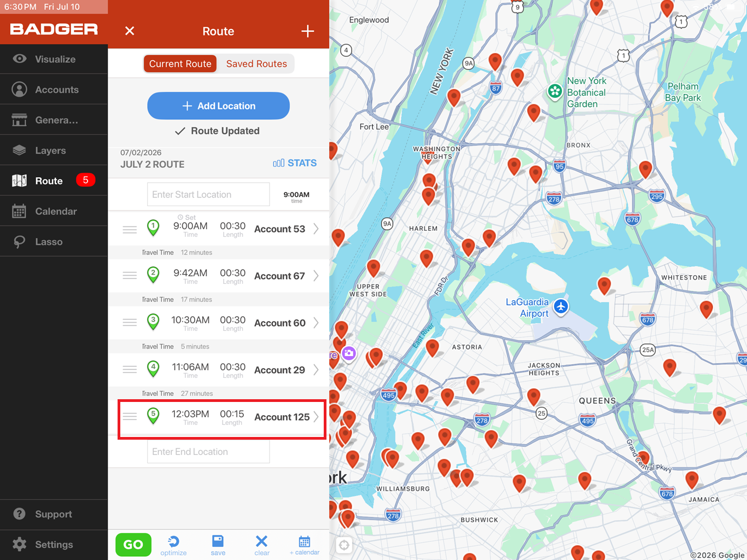
Task: Grab reorder handle for Account 67
Action: (130, 276)
